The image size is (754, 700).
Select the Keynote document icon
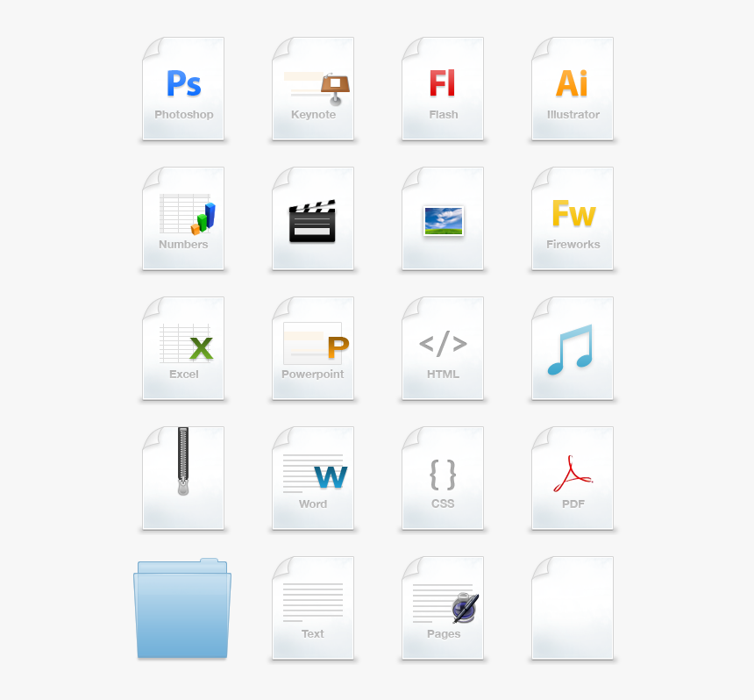point(313,89)
